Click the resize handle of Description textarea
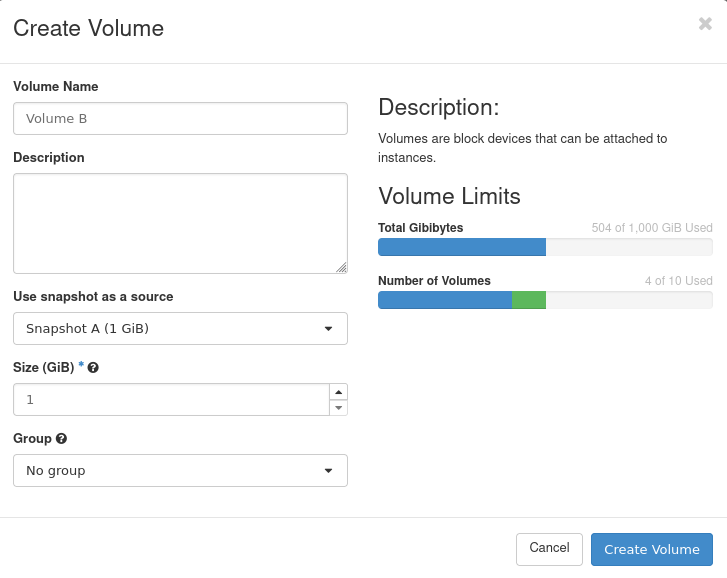 point(341,267)
